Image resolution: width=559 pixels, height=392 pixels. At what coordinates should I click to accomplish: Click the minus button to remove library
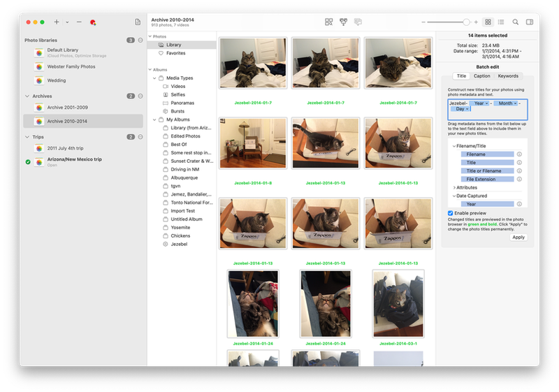click(x=79, y=22)
